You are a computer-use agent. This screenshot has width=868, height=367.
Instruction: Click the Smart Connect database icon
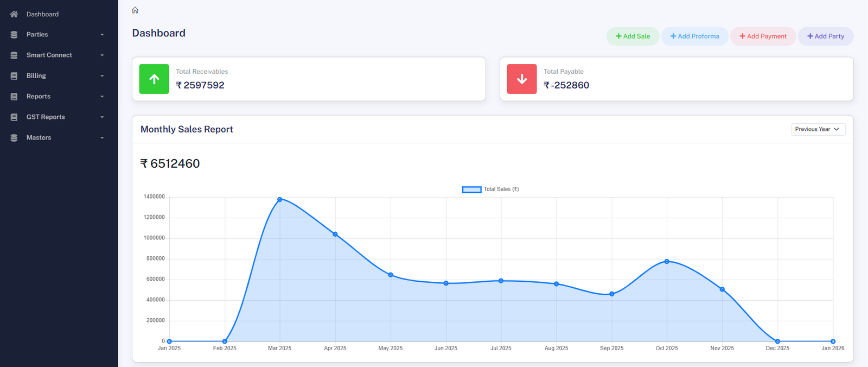[x=14, y=55]
